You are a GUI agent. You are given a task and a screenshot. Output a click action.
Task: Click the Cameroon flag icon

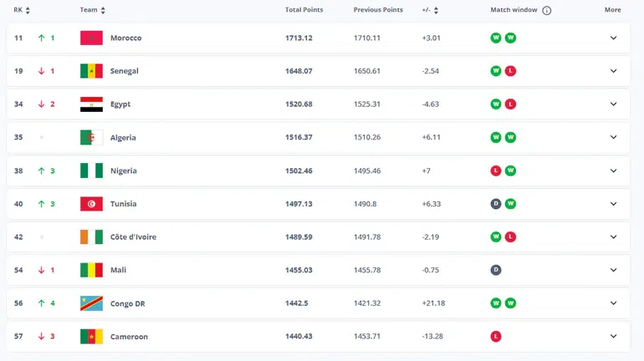[90, 337]
